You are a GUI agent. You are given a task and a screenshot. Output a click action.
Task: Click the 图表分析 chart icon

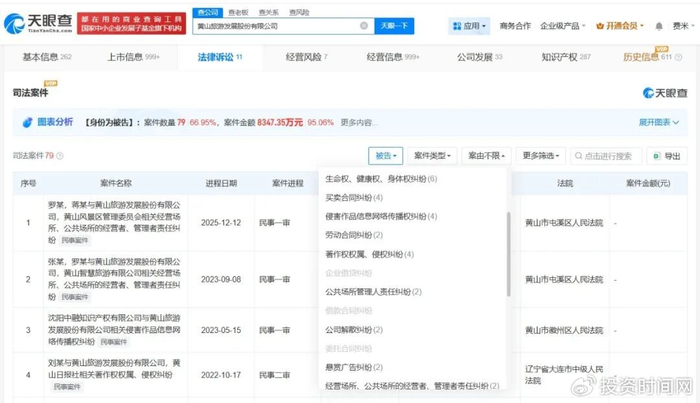tap(16, 122)
